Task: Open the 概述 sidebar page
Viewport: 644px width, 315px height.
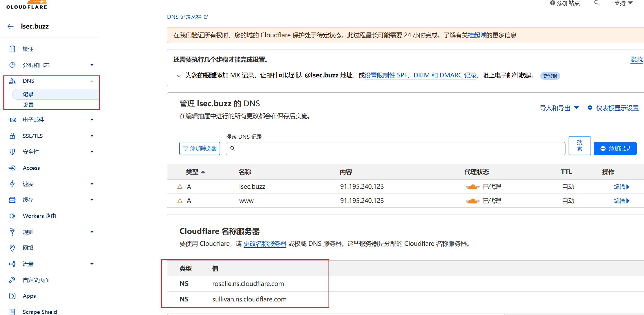Action: (x=28, y=49)
